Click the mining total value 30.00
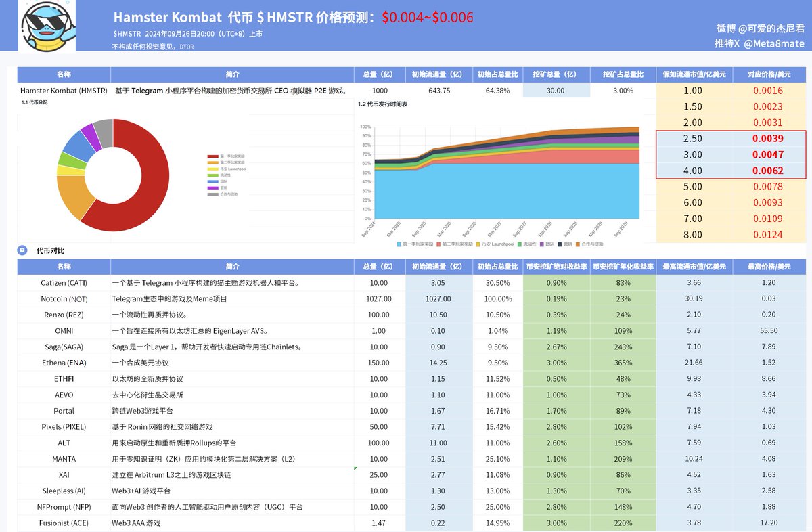Viewport: 812px width, 532px height. tap(556, 90)
